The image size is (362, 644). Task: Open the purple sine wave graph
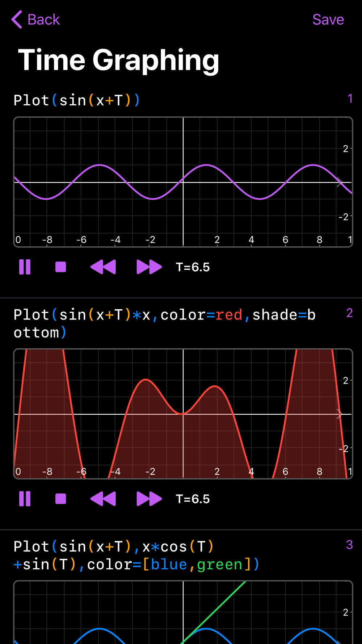tap(183, 182)
